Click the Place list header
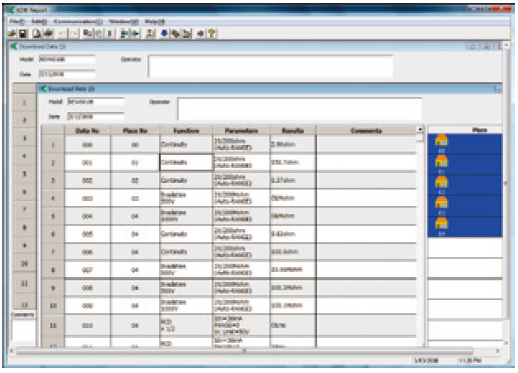This screenshot has width=518, height=373. click(465, 130)
